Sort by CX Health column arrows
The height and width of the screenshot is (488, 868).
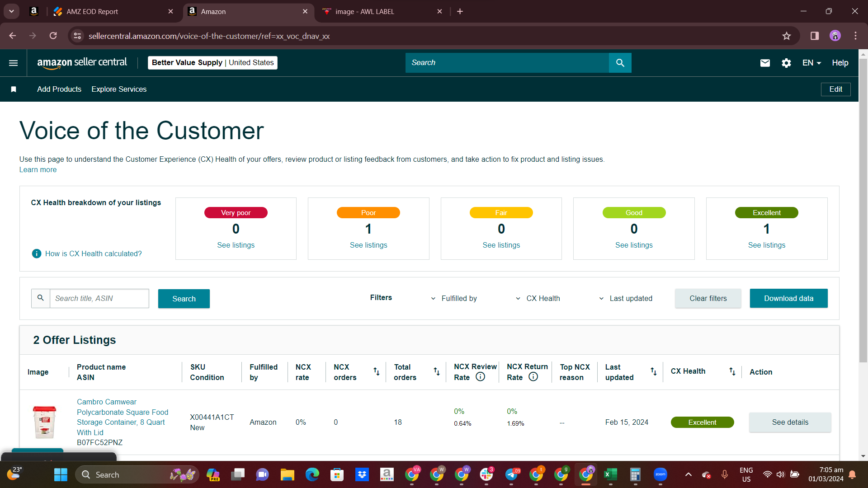point(732,371)
